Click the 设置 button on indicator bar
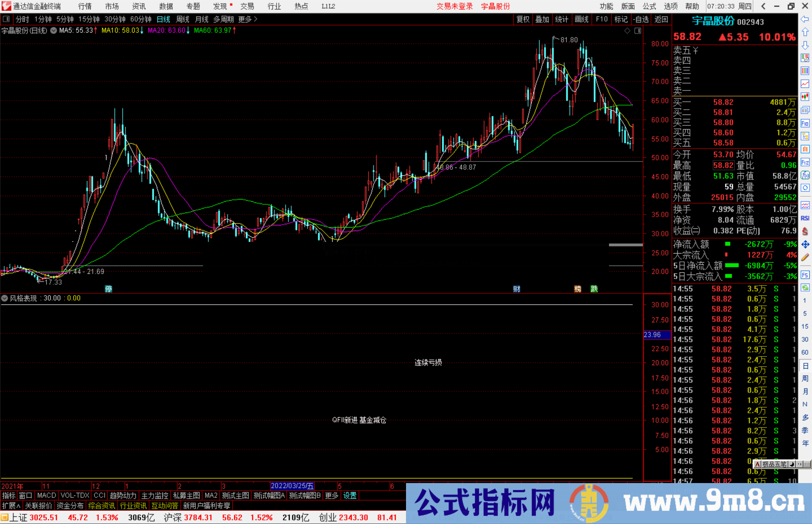 click(350, 495)
